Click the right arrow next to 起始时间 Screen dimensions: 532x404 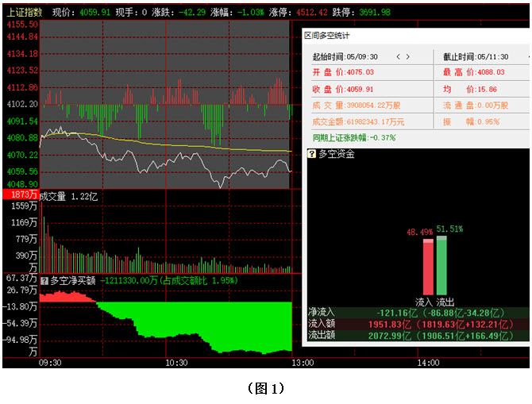(408, 57)
